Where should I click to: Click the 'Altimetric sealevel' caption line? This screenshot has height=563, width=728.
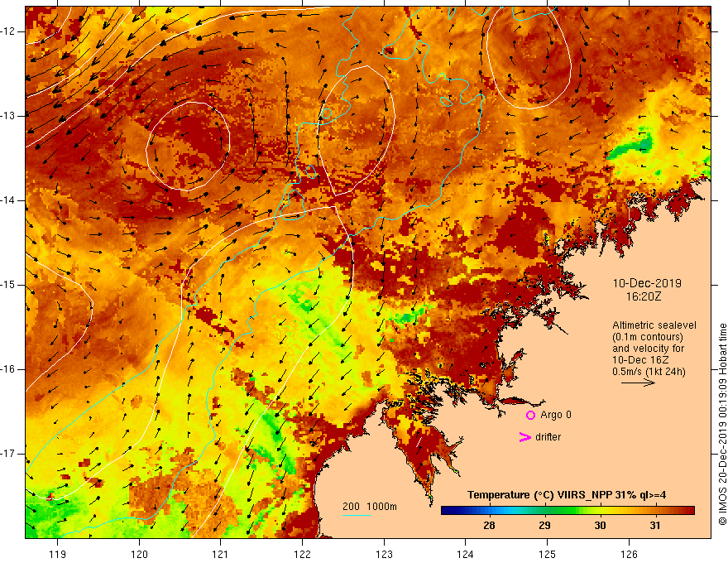pos(654,325)
